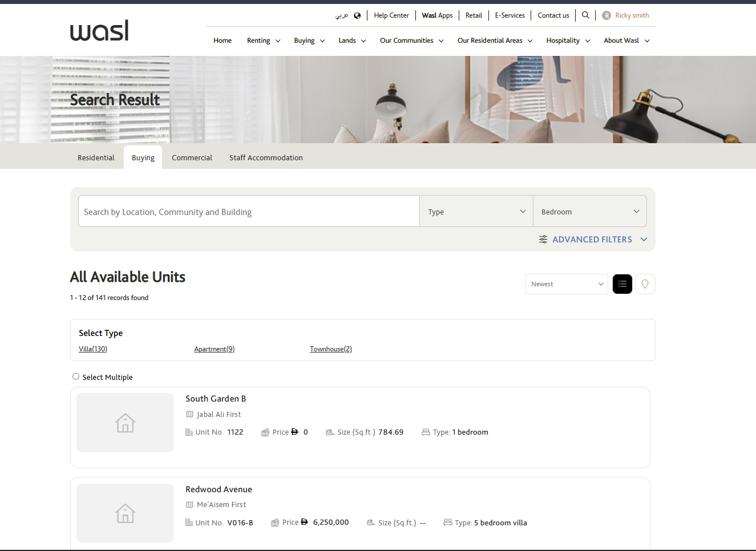Expand the Advanced Filters chevron

tap(644, 240)
